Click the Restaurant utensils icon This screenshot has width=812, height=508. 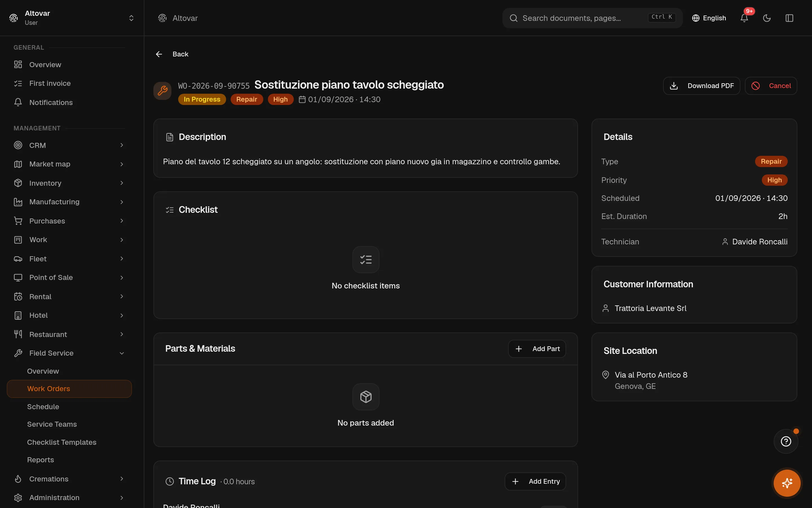pyautogui.click(x=18, y=334)
